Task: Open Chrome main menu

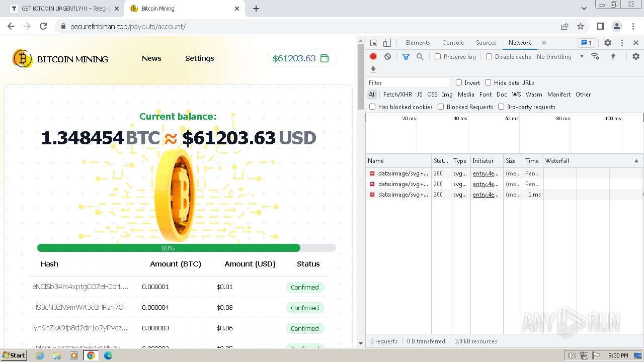Action: (x=633, y=26)
